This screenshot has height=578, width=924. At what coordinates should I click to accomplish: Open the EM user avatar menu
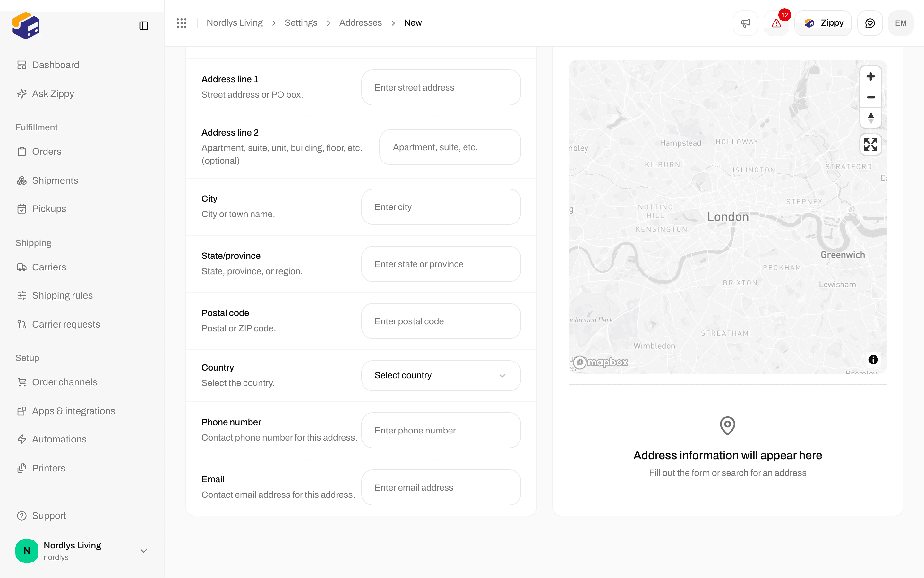point(901,23)
